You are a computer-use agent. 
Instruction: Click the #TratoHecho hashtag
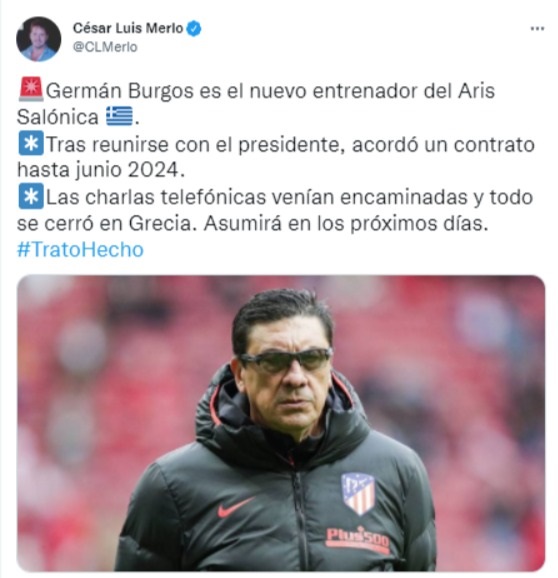pyautogui.click(x=80, y=250)
